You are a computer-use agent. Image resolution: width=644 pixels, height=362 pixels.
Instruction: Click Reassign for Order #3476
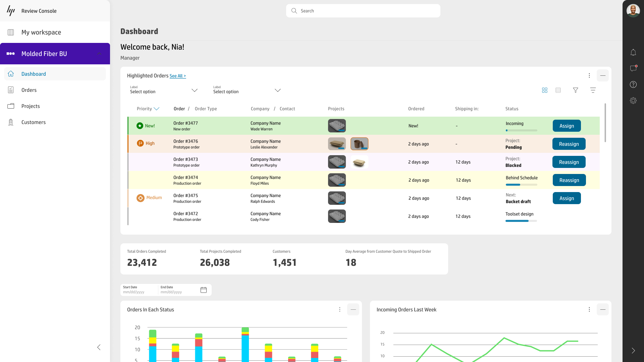pos(569,144)
